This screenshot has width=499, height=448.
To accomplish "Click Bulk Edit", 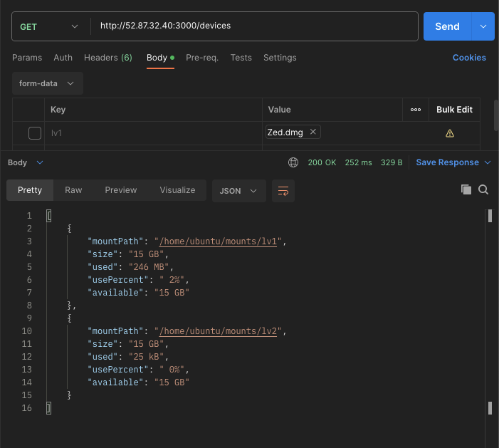I will click(x=454, y=110).
